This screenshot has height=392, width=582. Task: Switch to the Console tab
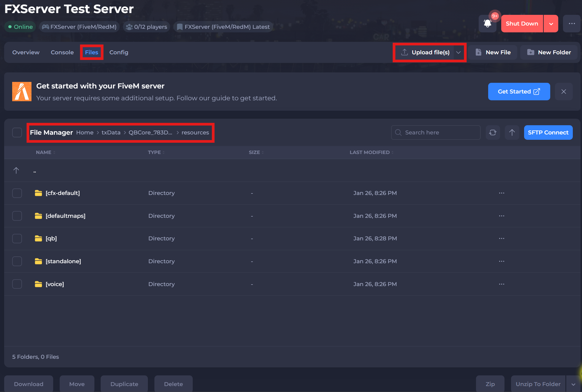[62, 52]
